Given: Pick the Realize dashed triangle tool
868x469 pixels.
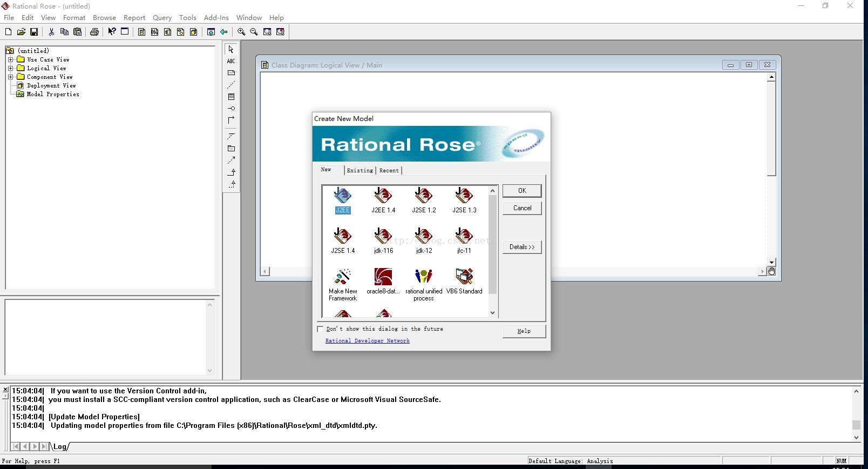Looking at the screenshot, I should click(231, 184).
